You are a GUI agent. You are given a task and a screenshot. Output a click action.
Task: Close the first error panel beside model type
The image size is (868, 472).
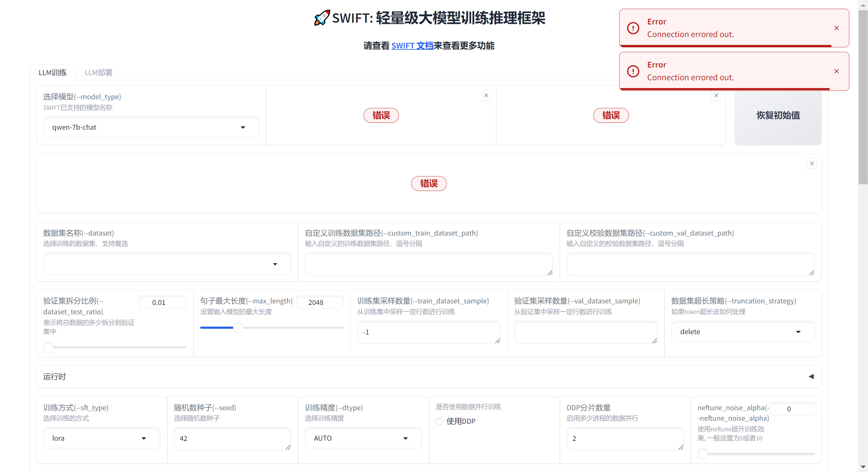point(486,95)
